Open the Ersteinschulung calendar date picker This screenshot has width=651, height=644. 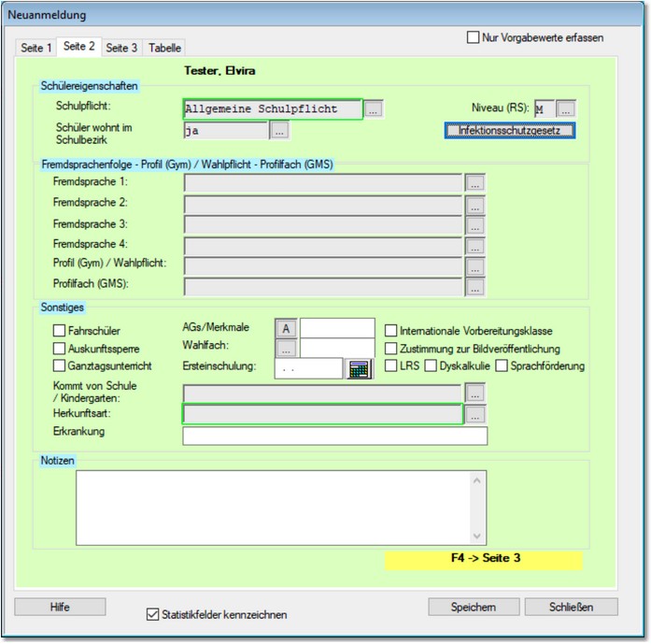click(x=359, y=368)
